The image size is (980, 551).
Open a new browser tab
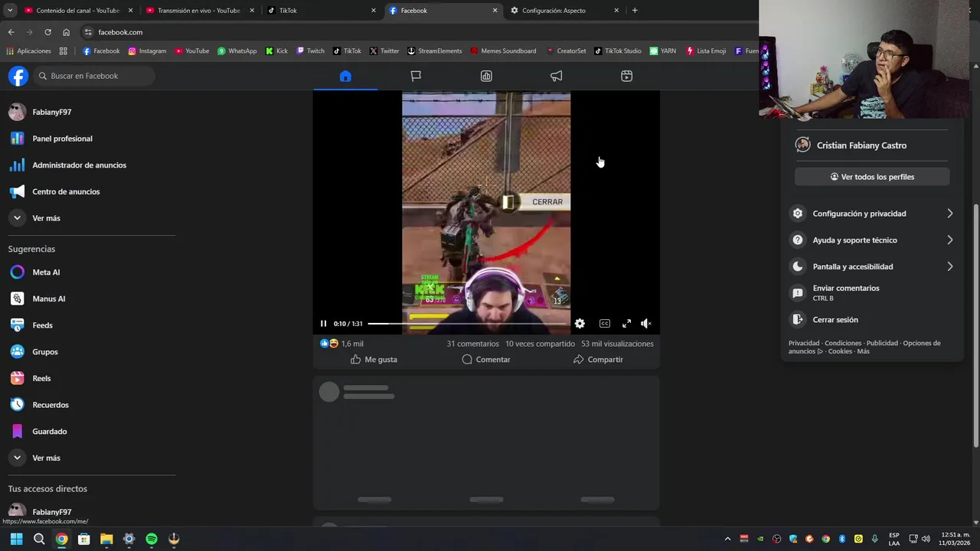click(635, 11)
